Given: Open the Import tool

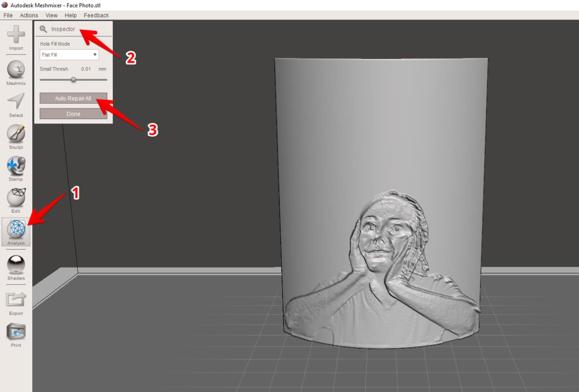Looking at the screenshot, I should (x=16, y=37).
